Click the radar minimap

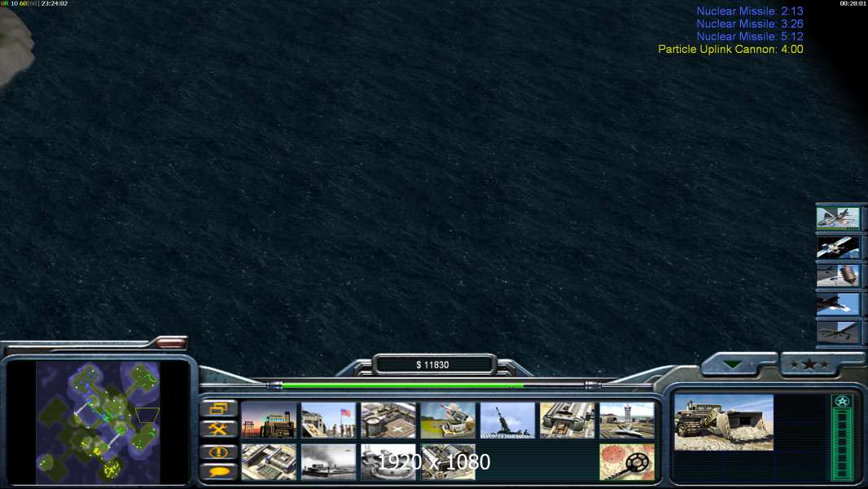point(98,422)
